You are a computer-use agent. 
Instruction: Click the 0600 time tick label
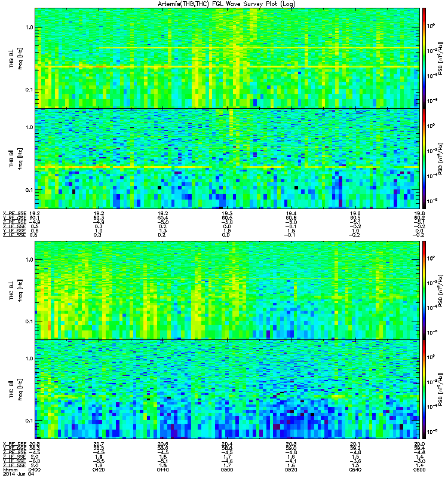[419, 470]
